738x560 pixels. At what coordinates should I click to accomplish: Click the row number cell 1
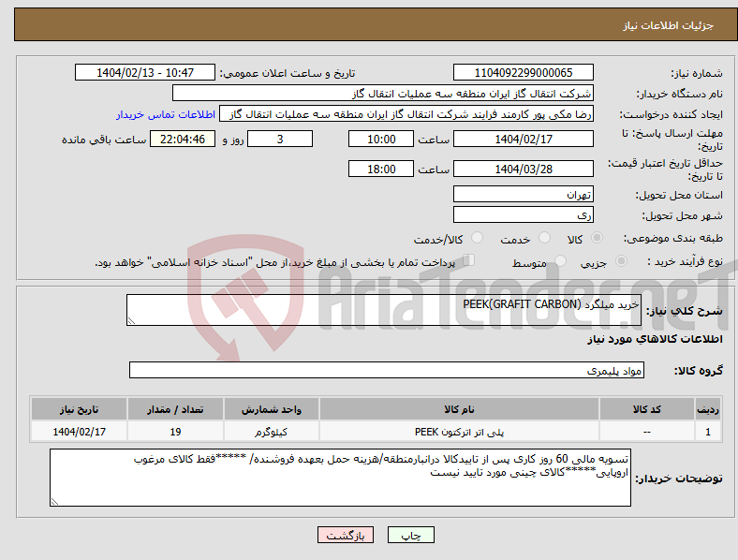[x=708, y=431]
